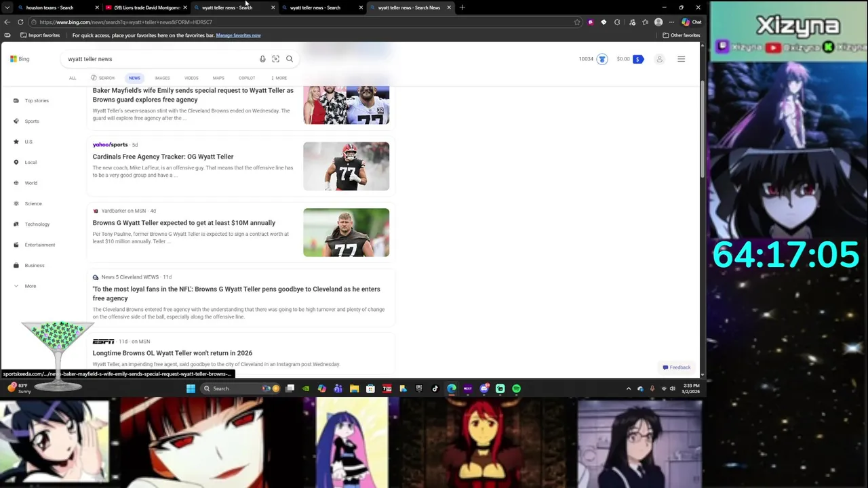This screenshot has width=868, height=488.
Task: Open Teller expected to get $10M article
Action: click(x=184, y=223)
